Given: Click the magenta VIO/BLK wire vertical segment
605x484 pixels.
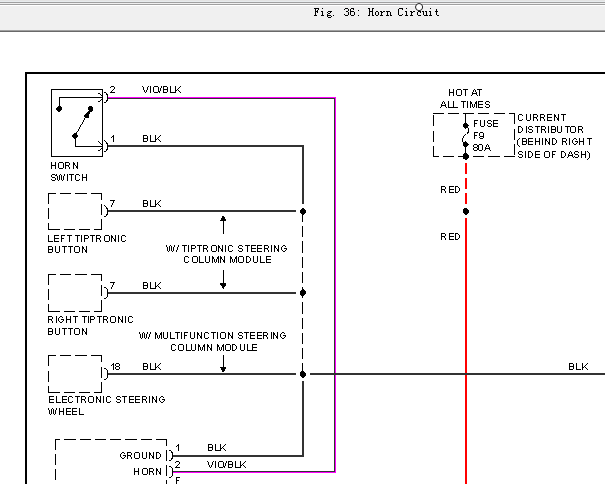Looking at the screenshot, I should click(x=335, y=285).
